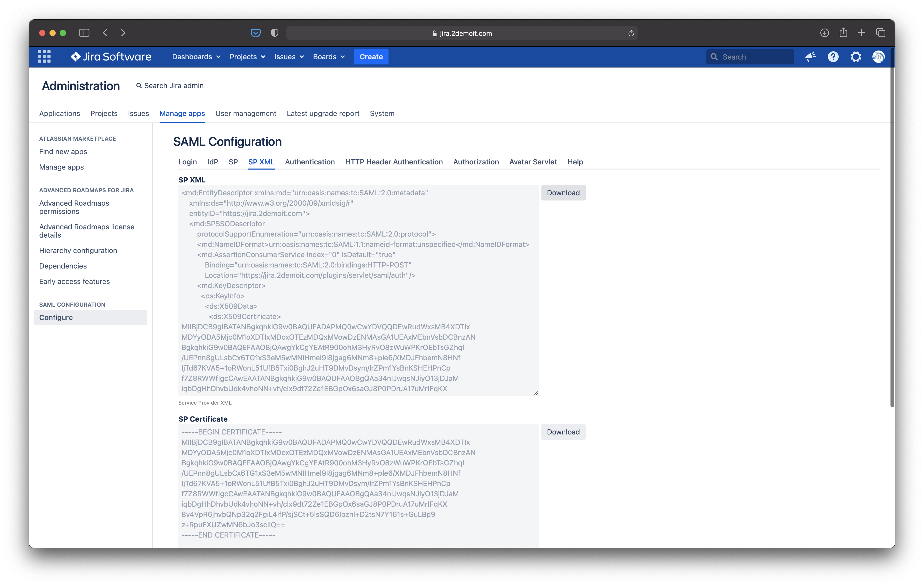
Task: Open the feedback megaphone icon
Action: [x=810, y=57]
